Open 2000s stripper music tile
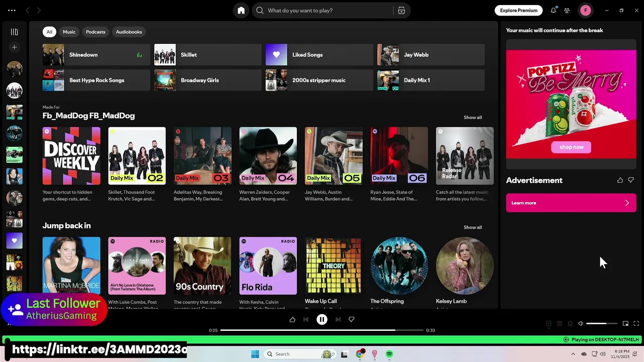 tap(319, 80)
